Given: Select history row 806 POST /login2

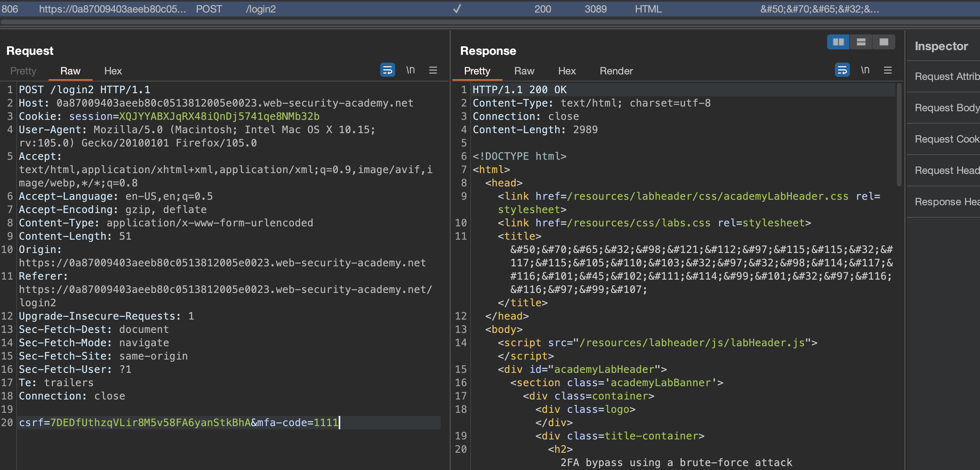Looking at the screenshot, I should pyautogui.click(x=490, y=9).
